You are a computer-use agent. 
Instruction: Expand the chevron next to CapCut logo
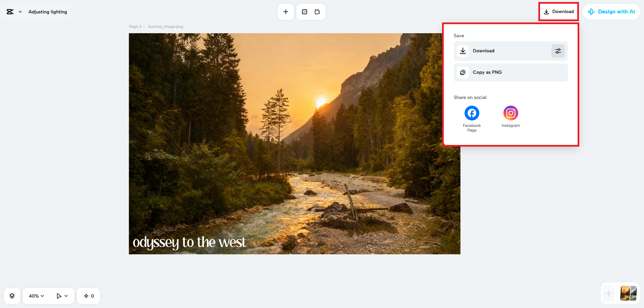point(20,12)
